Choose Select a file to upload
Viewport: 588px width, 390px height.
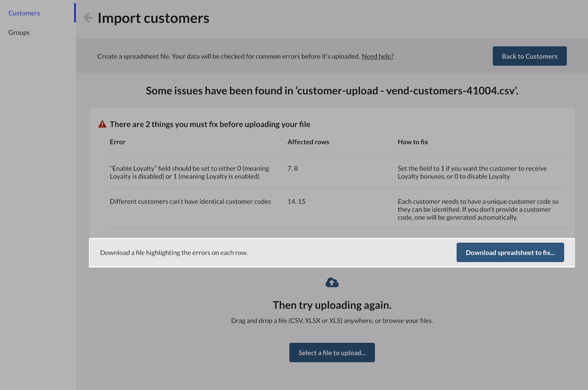pos(332,353)
